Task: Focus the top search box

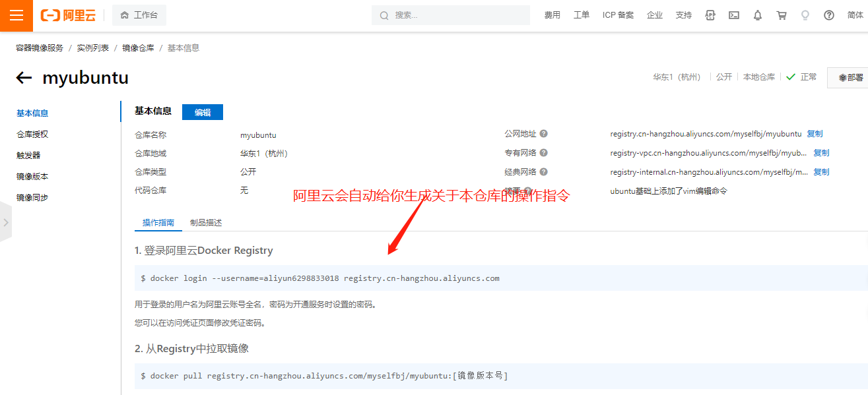Action: [451, 15]
